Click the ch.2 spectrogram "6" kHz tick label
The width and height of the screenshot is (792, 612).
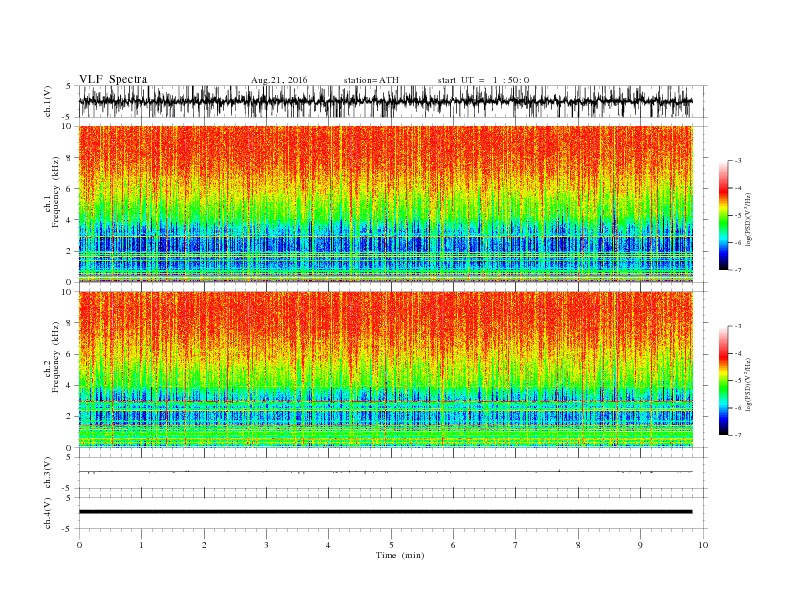70,354
